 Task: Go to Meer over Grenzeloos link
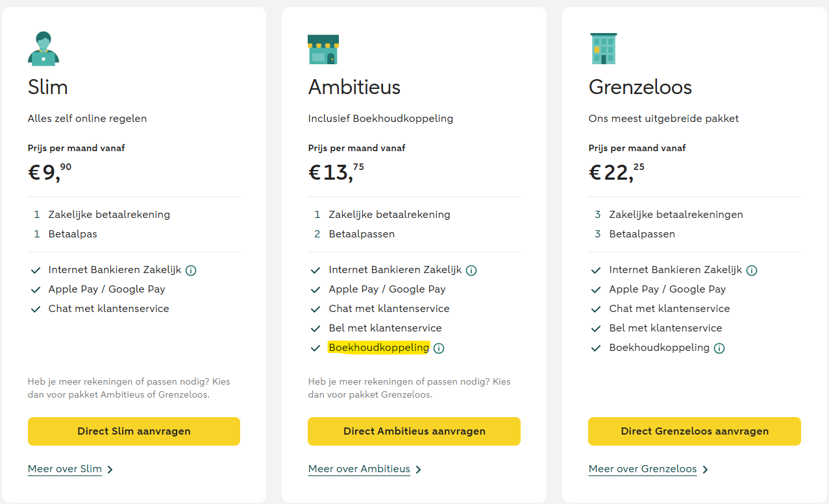click(x=643, y=469)
